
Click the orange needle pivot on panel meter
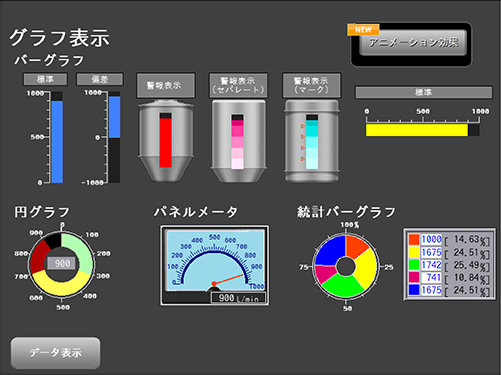[x=214, y=284]
